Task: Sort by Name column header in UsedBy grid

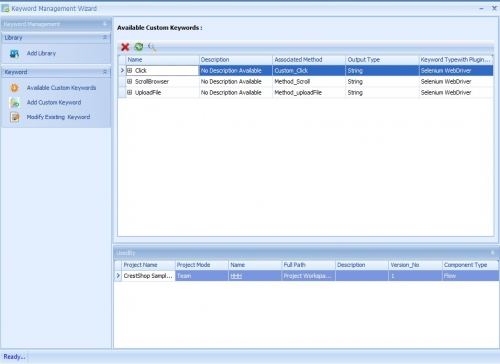Action: pyautogui.click(x=255, y=265)
